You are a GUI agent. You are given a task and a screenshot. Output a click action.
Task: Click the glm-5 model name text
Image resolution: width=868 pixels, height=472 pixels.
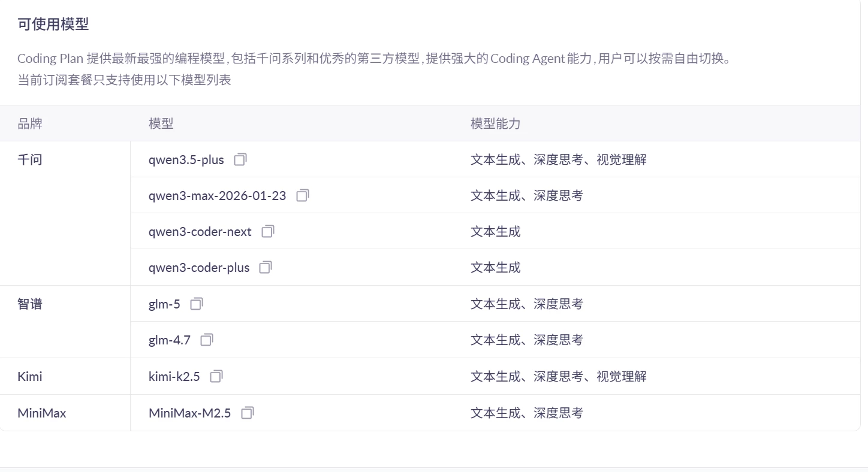click(164, 304)
